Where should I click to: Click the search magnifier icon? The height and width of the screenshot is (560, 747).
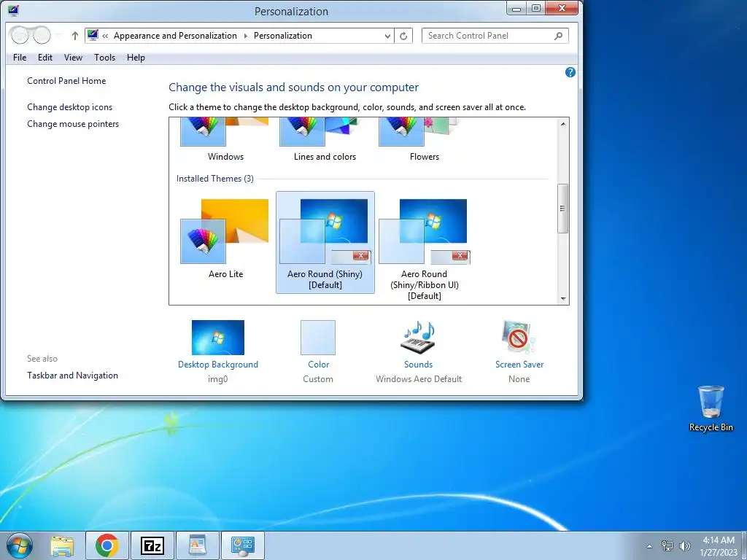pyautogui.click(x=558, y=36)
